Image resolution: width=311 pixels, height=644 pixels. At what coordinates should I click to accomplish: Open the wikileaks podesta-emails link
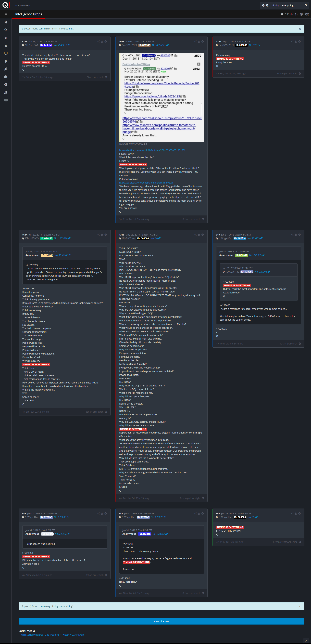click(x=146, y=183)
